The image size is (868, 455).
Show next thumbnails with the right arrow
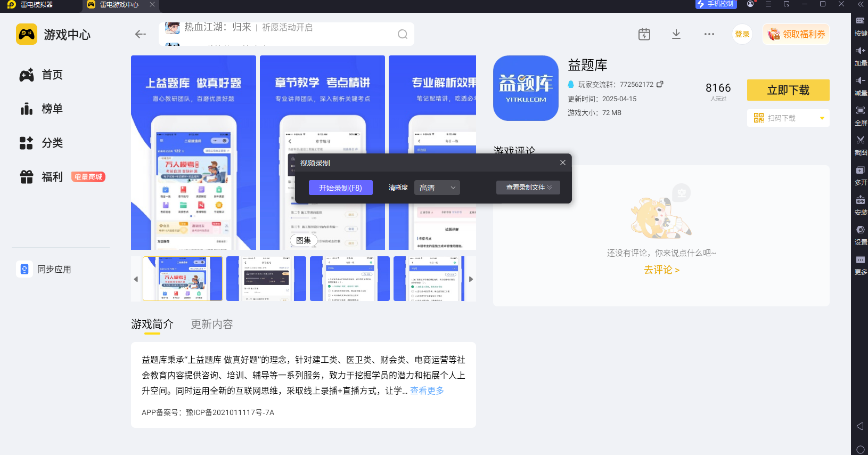click(471, 279)
